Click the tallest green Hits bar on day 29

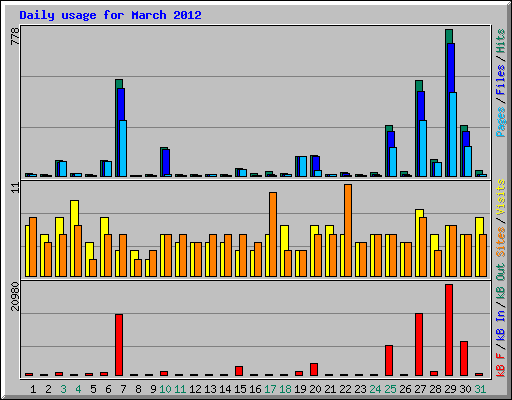coord(449,36)
